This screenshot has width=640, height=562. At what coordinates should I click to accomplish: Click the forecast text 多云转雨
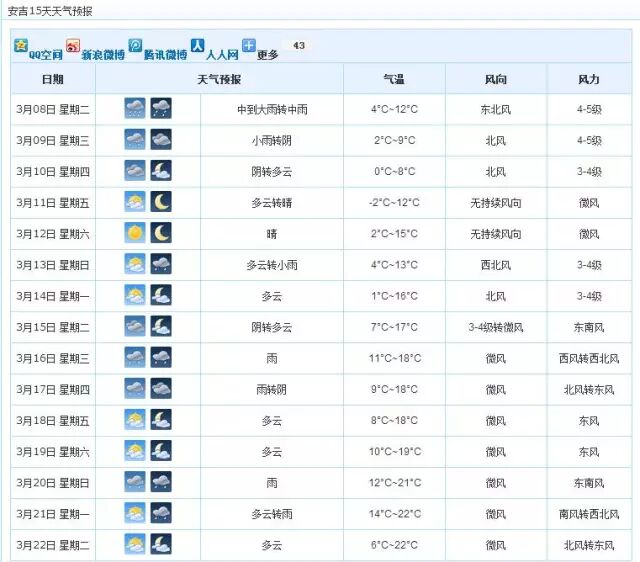pos(272,514)
